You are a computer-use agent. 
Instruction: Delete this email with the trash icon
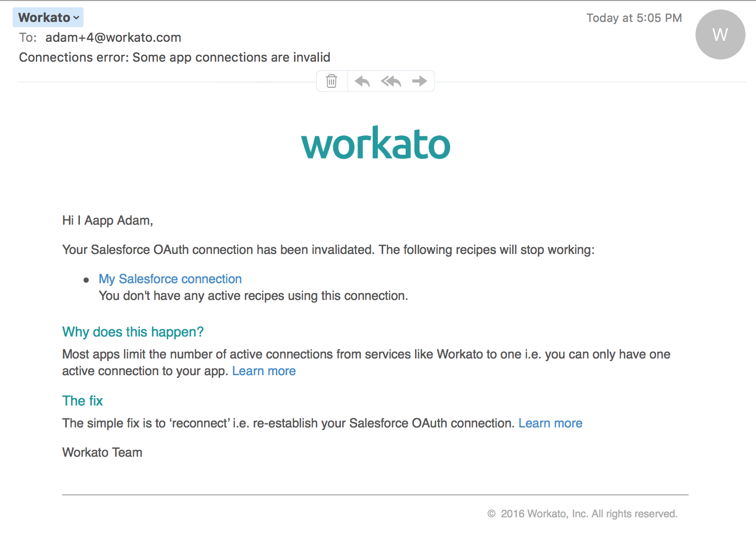[332, 81]
